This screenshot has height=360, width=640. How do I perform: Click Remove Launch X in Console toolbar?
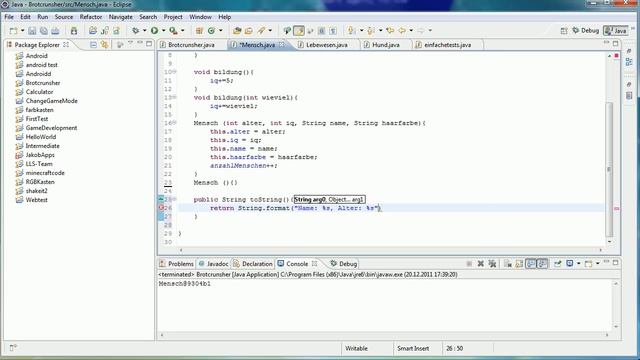click(480, 264)
